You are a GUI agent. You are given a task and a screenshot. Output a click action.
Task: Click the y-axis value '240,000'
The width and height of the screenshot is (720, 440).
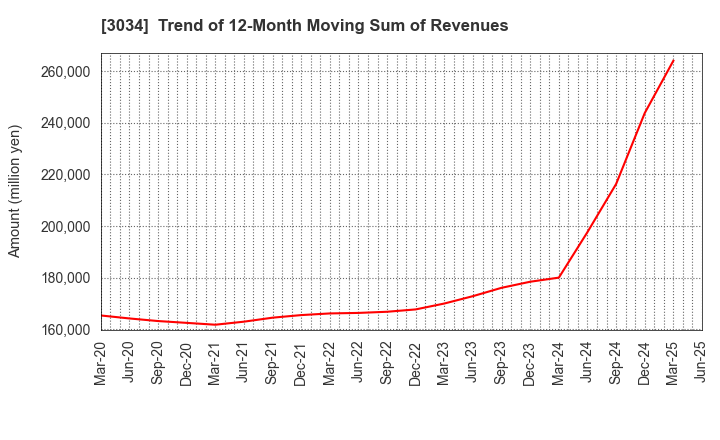coord(65,124)
